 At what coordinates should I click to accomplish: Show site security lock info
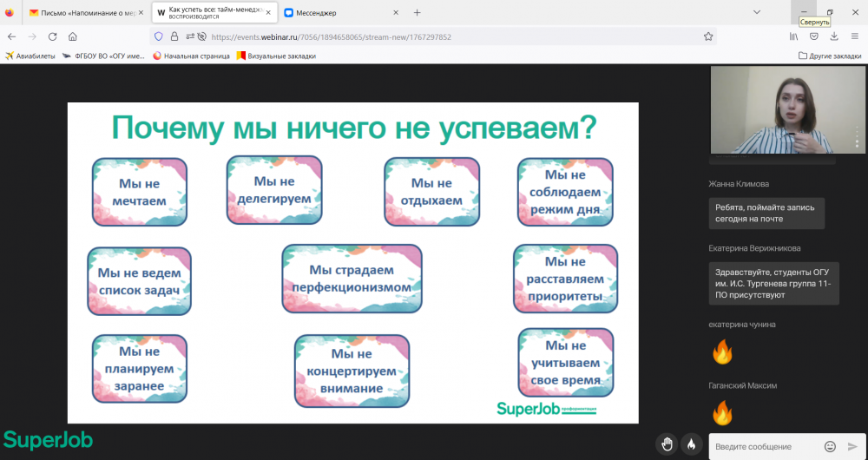coord(174,36)
